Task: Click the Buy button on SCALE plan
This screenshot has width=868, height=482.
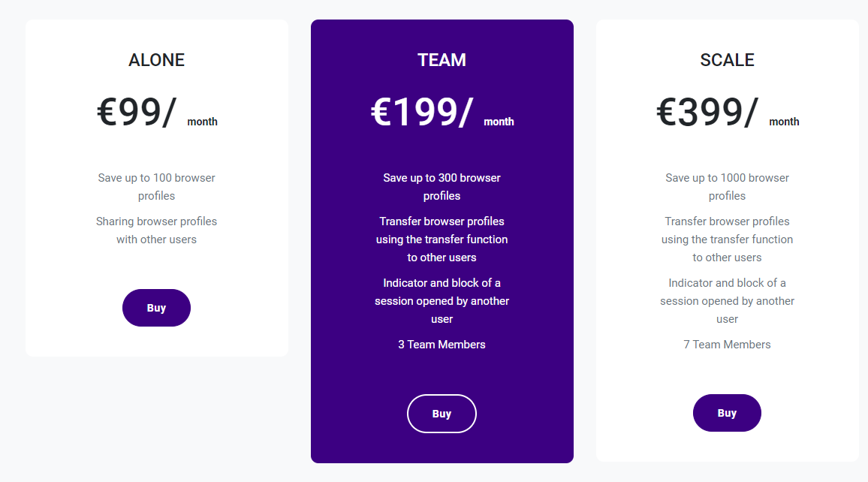Action: click(x=727, y=412)
